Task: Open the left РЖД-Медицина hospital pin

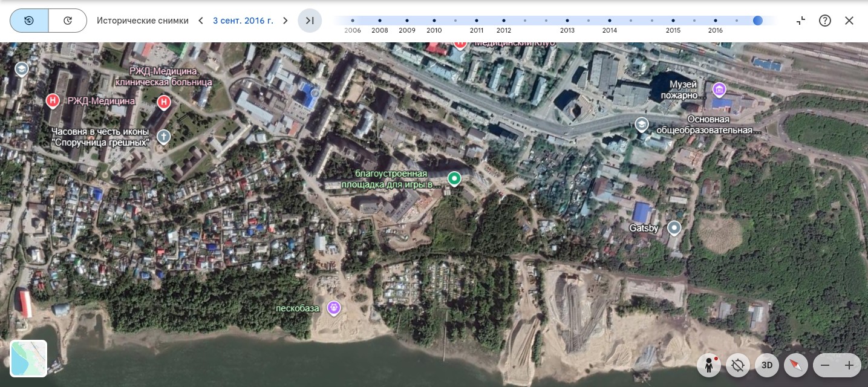Action: tap(53, 102)
